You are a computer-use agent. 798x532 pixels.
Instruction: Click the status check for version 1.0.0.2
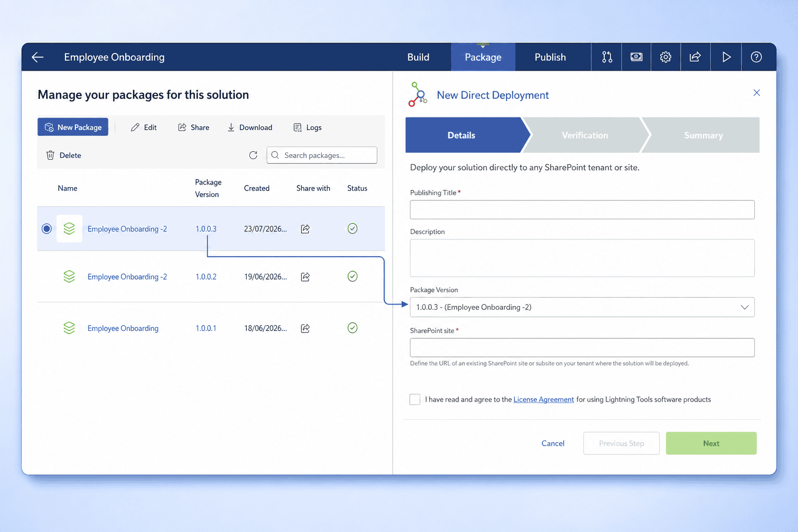pyautogui.click(x=352, y=276)
